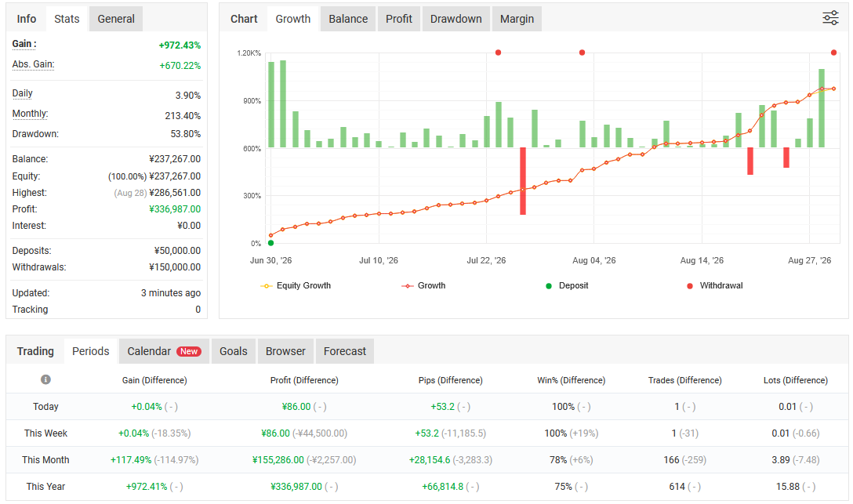The image size is (853, 504).
Task: Click the Abs. Gain label link
Action: click(33, 64)
